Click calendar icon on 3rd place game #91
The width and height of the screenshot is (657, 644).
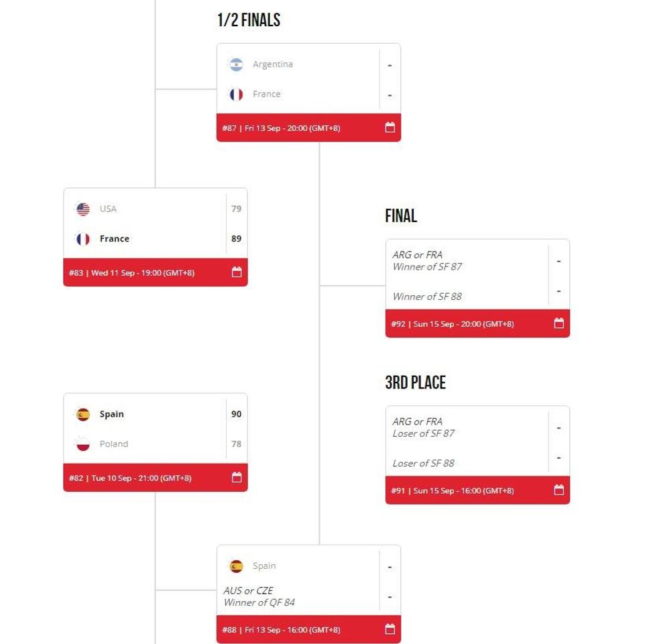558,490
